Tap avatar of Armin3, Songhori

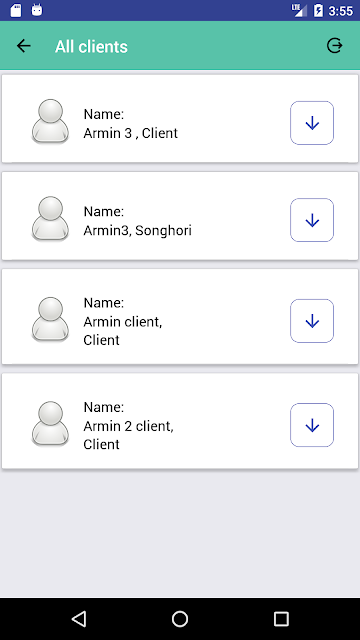point(50,218)
